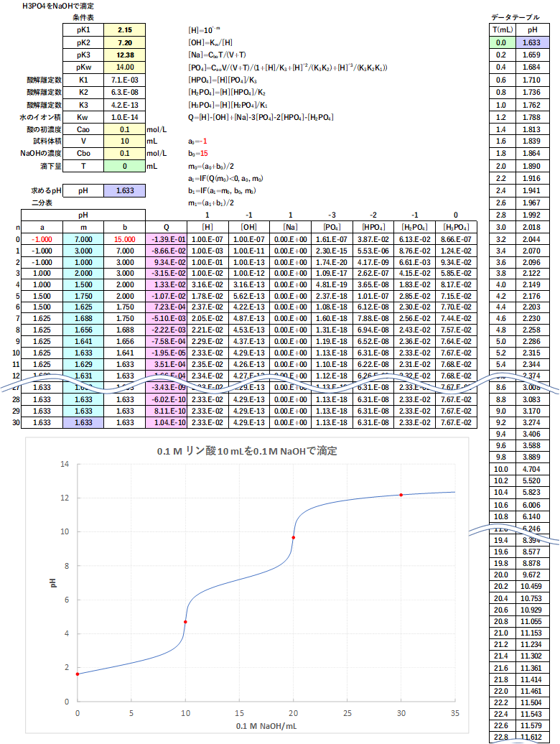This screenshot has height=744, width=560.
Task: Click the [Na] column header
Action: click(290, 227)
